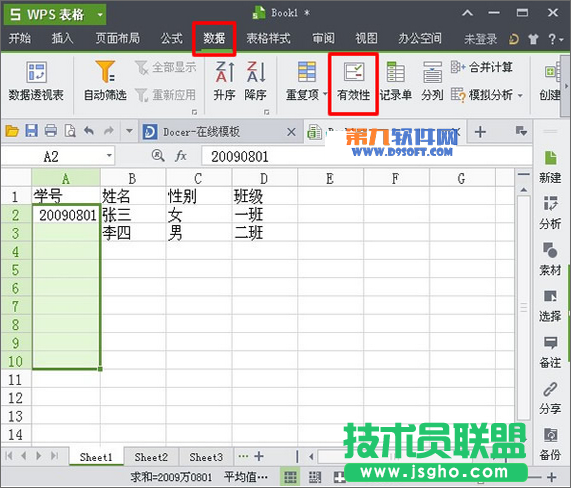The width and height of the screenshot is (571, 488).
Task: Click the vertical scrollbar up arrow
Action: click(x=524, y=189)
